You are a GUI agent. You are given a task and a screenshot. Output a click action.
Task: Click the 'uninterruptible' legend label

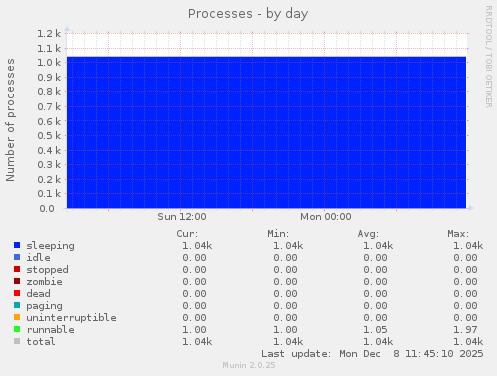click(71, 318)
